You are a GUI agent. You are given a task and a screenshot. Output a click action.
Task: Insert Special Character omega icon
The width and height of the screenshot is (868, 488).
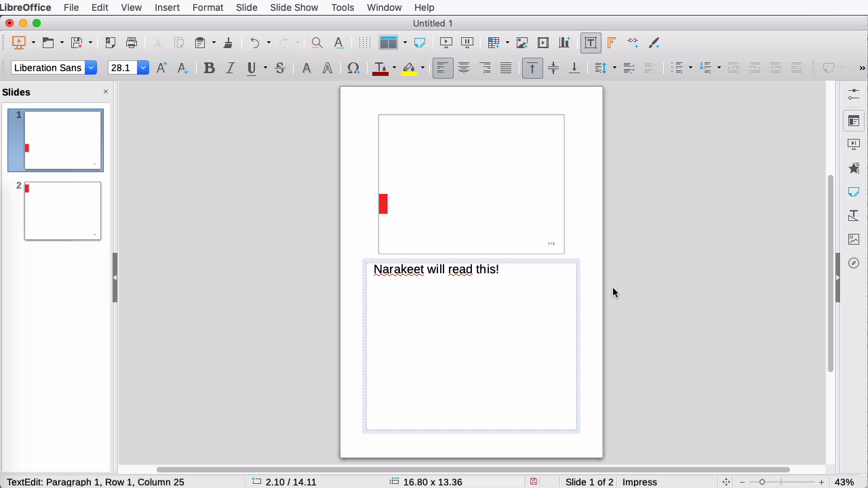click(353, 68)
